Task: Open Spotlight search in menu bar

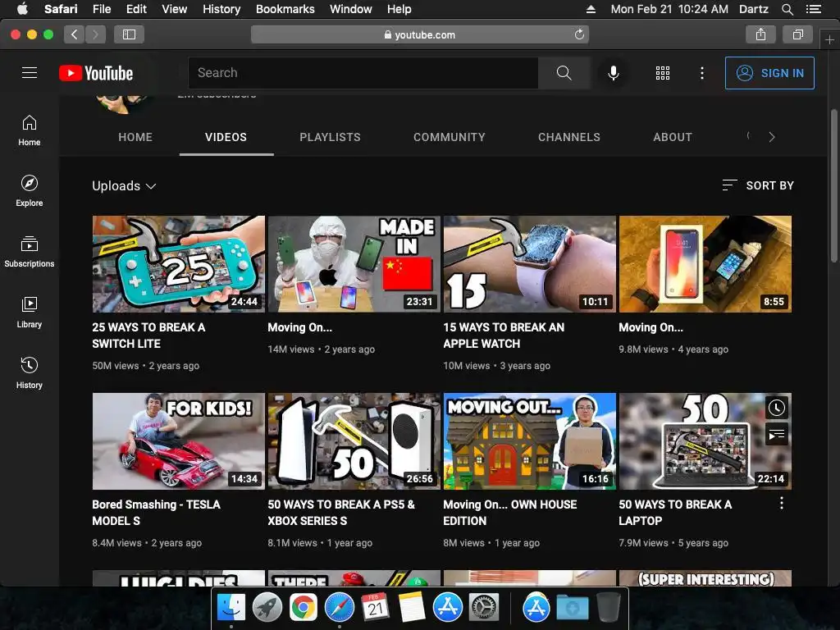Action: click(x=787, y=9)
